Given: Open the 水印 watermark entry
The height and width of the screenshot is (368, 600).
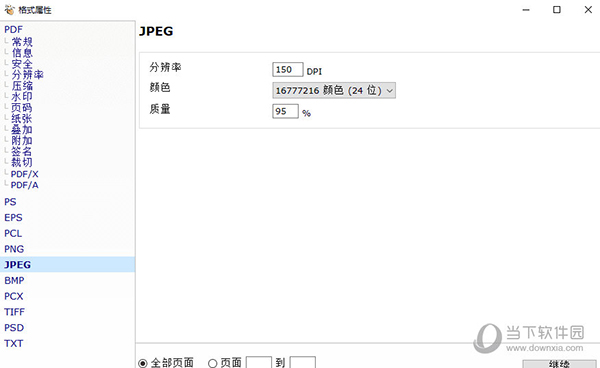Looking at the screenshot, I should tap(22, 96).
